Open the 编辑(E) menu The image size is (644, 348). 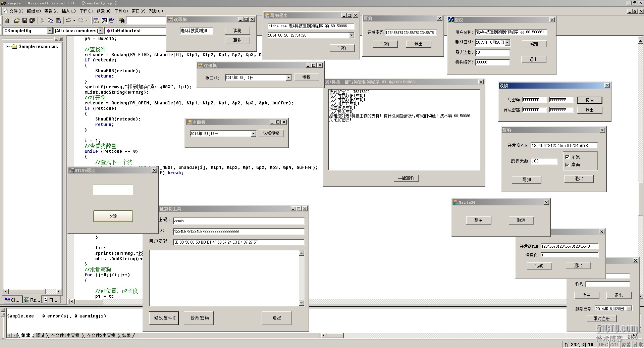(34, 11)
